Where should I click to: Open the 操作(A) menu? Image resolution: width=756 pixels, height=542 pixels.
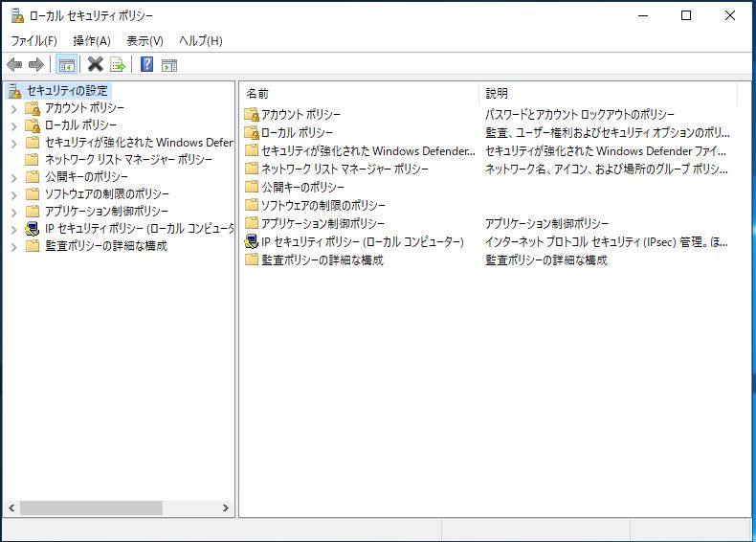pyautogui.click(x=92, y=40)
